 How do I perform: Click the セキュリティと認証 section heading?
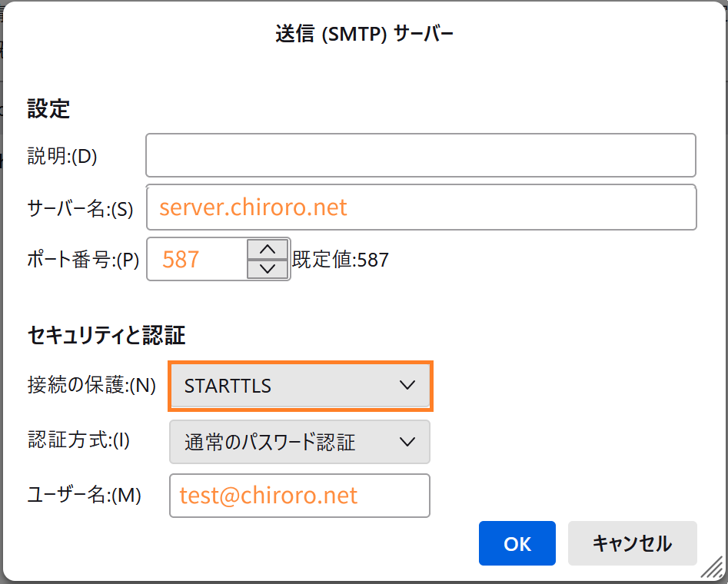pyautogui.click(x=106, y=335)
